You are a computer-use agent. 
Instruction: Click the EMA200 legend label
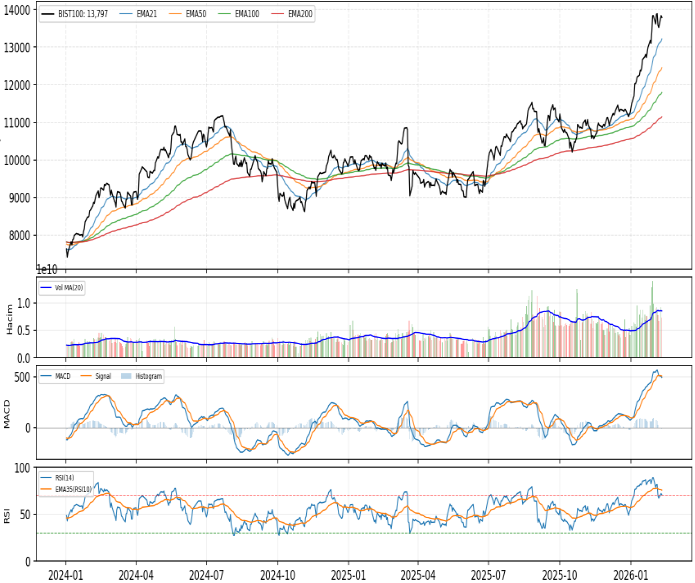299,15
